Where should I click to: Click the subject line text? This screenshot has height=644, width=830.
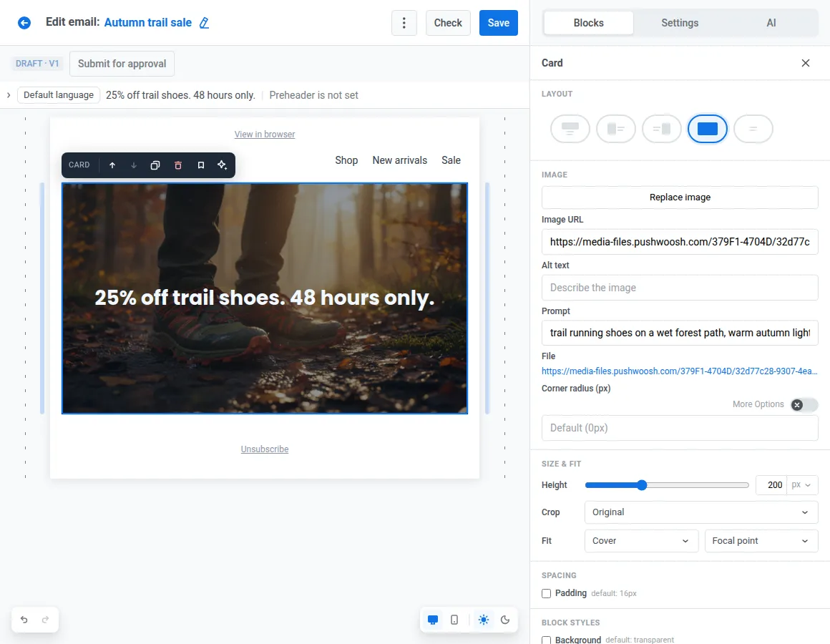[x=180, y=95]
